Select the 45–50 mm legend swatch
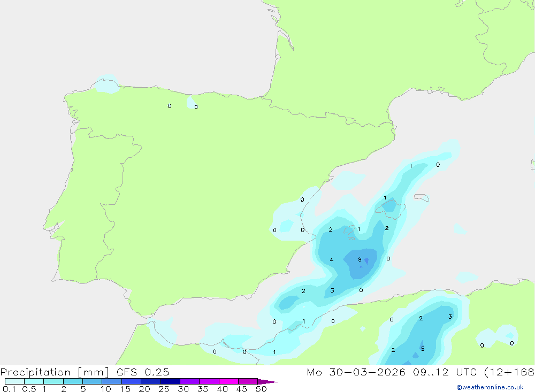 pos(248,381)
